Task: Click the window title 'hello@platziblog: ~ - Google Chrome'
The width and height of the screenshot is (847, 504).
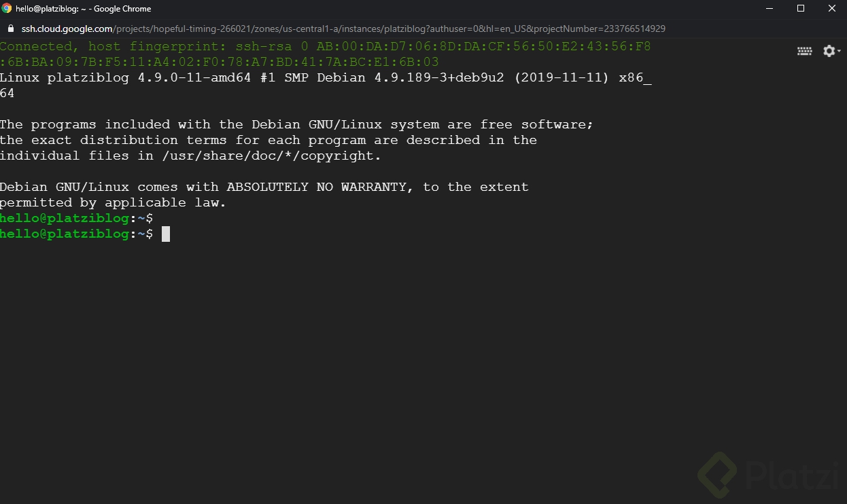Action: tap(84, 9)
